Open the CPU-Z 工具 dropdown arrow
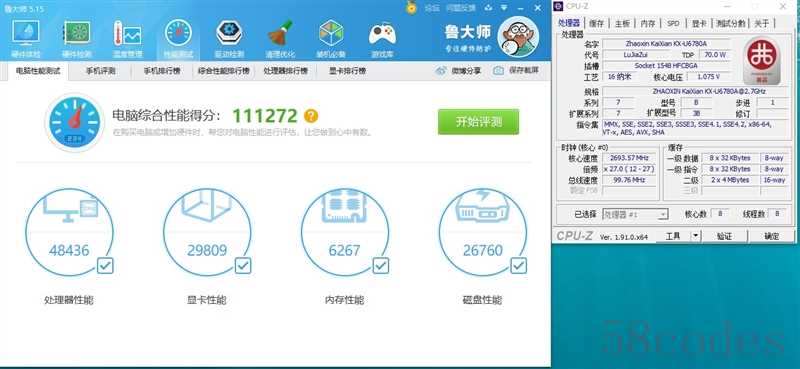 point(696,236)
